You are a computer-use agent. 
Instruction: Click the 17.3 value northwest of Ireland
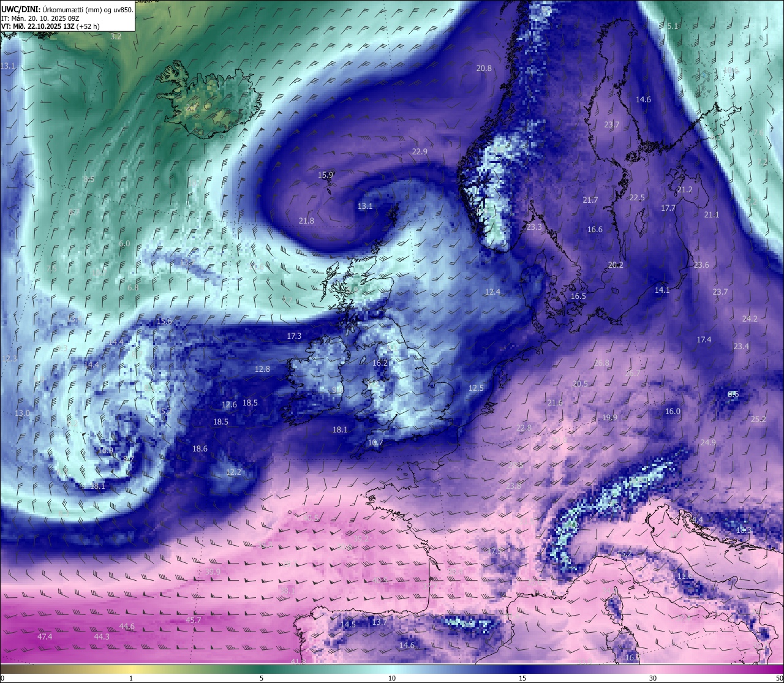coord(294,336)
